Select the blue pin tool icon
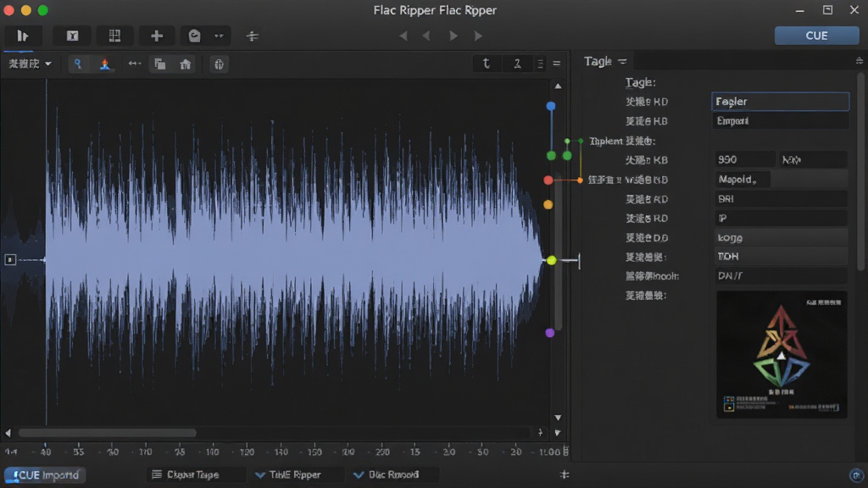 pyautogui.click(x=78, y=64)
